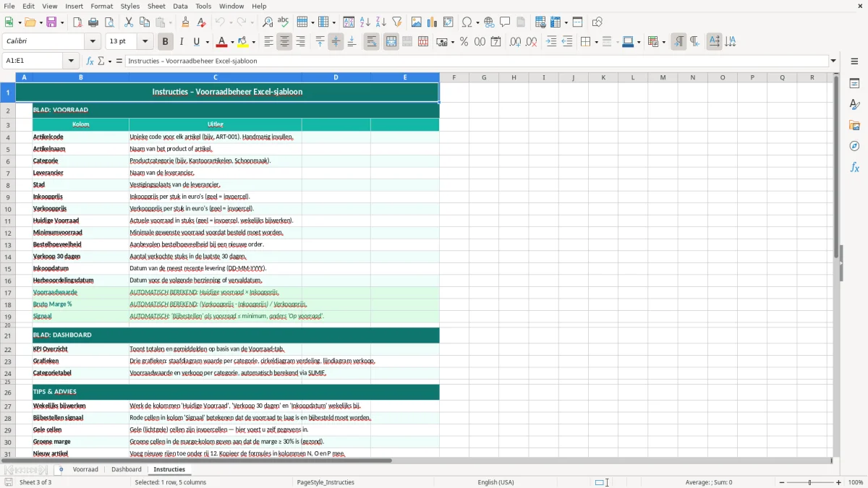Open the Draw Functions shapes icon
Image resolution: width=868 pixels, height=488 pixels.
pyautogui.click(x=597, y=22)
